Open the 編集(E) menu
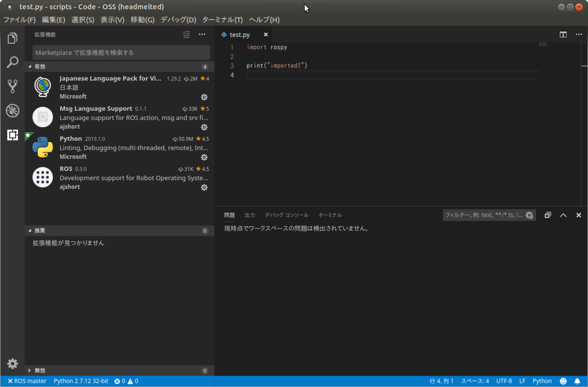This screenshot has width=588, height=387. click(53, 20)
